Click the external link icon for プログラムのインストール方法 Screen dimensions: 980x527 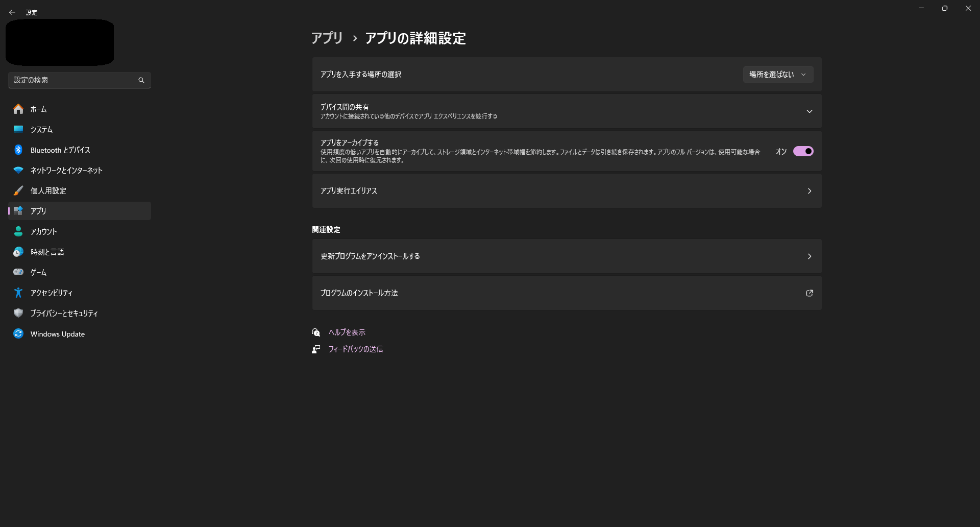(810, 293)
